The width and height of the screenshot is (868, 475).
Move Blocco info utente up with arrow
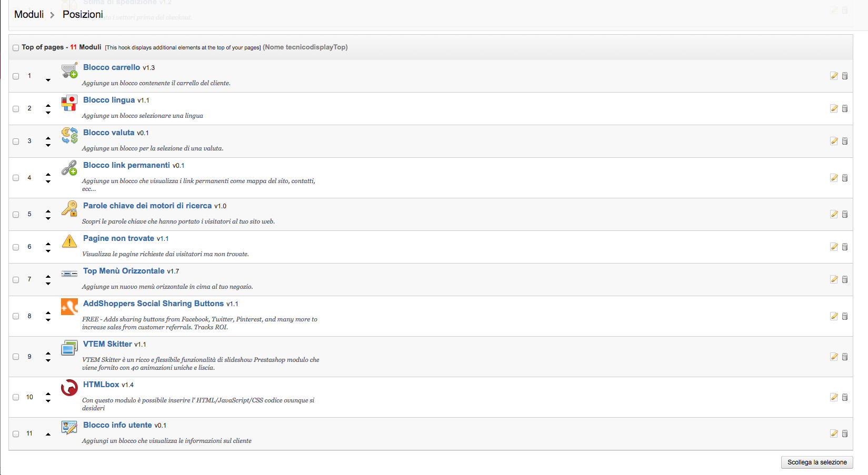click(x=48, y=434)
